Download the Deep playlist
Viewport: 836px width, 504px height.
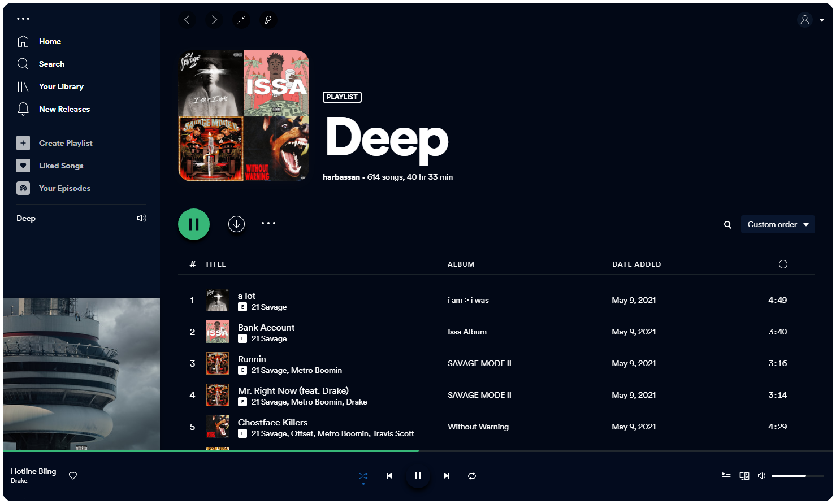(x=236, y=224)
